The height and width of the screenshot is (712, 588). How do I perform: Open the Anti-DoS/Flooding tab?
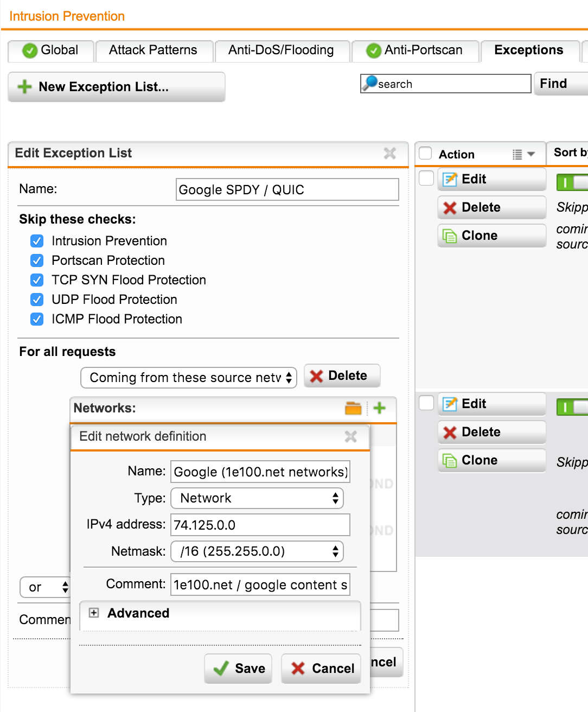282,50
